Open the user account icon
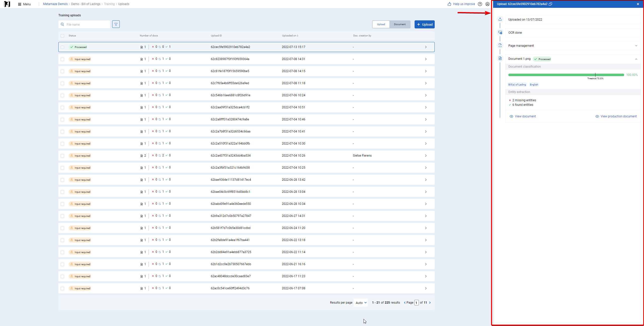The image size is (644, 326). (x=488, y=4)
